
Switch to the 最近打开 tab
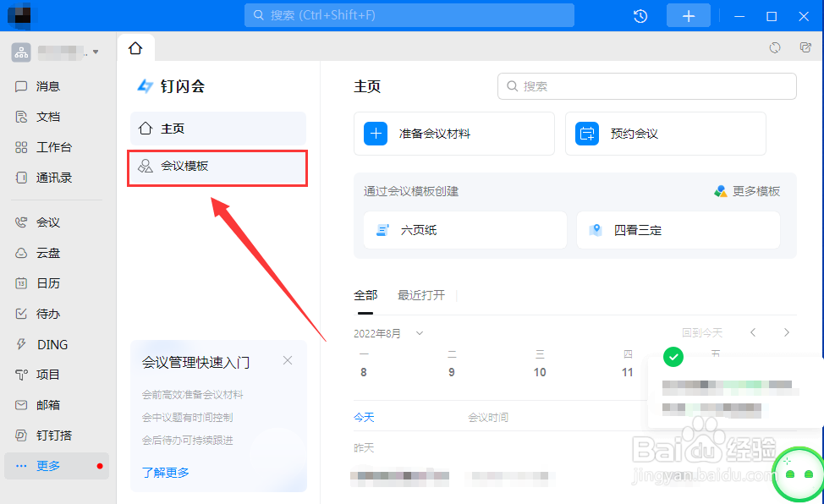click(421, 295)
